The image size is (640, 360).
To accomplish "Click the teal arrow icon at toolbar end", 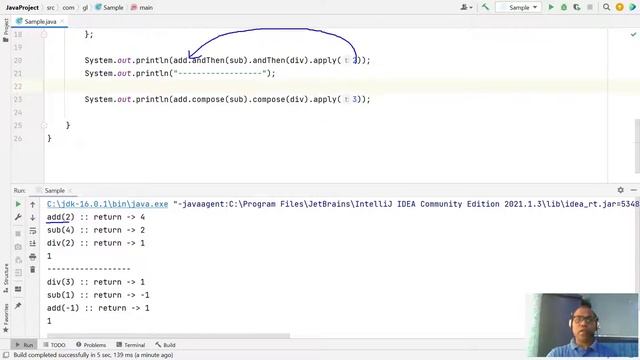I will (633, 7).
